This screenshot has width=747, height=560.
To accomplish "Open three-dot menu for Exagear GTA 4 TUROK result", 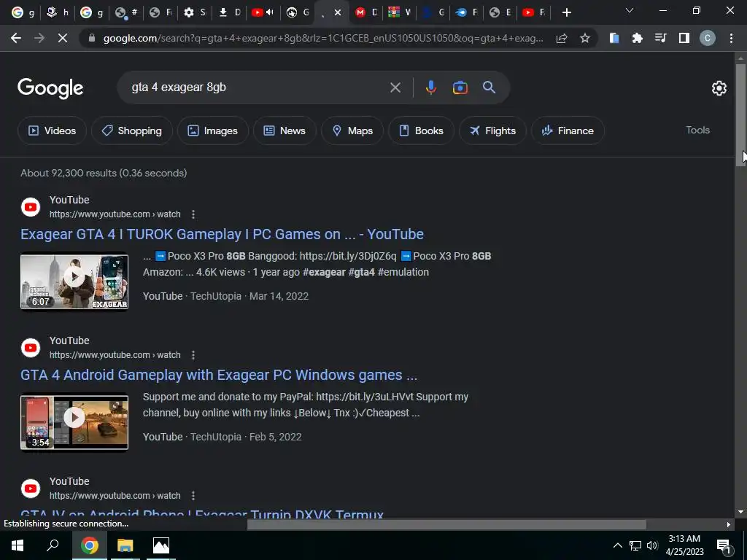I will click(193, 214).
